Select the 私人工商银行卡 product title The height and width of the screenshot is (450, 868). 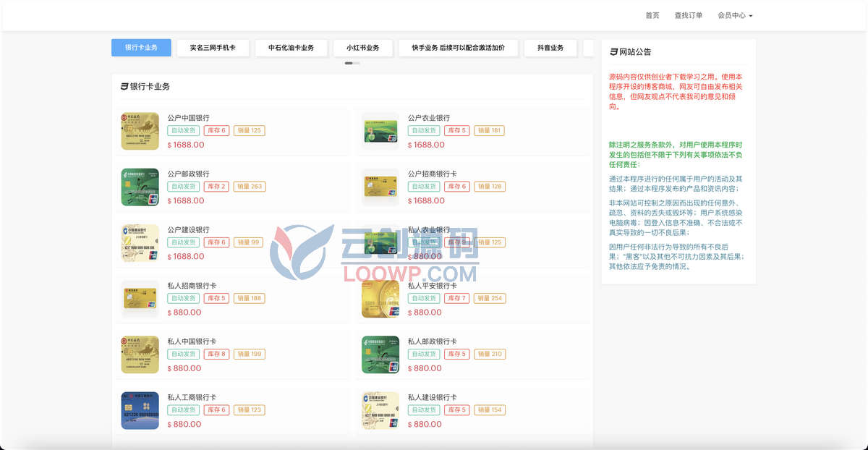pos(192,397)
